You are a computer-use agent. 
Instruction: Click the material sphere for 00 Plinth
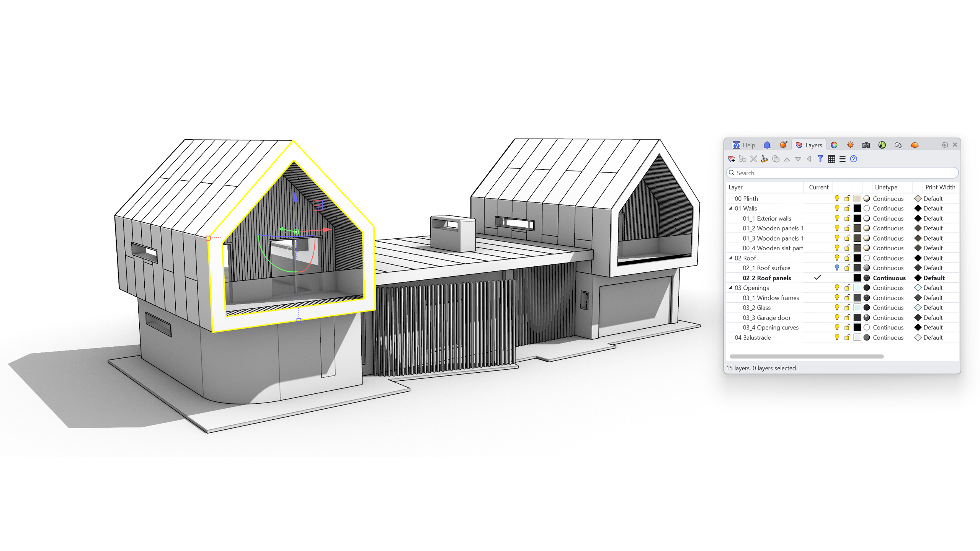pos(867,199)
